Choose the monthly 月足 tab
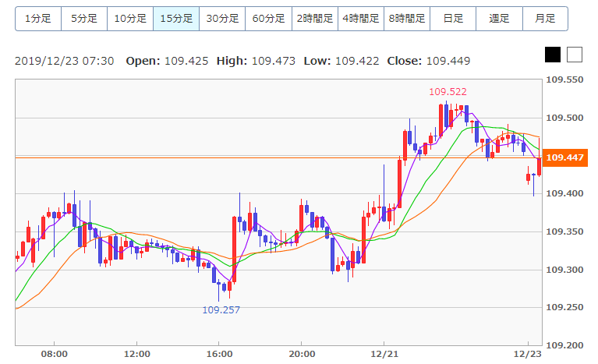This screenshot has height=364, width=598. (x=545, y=19)
